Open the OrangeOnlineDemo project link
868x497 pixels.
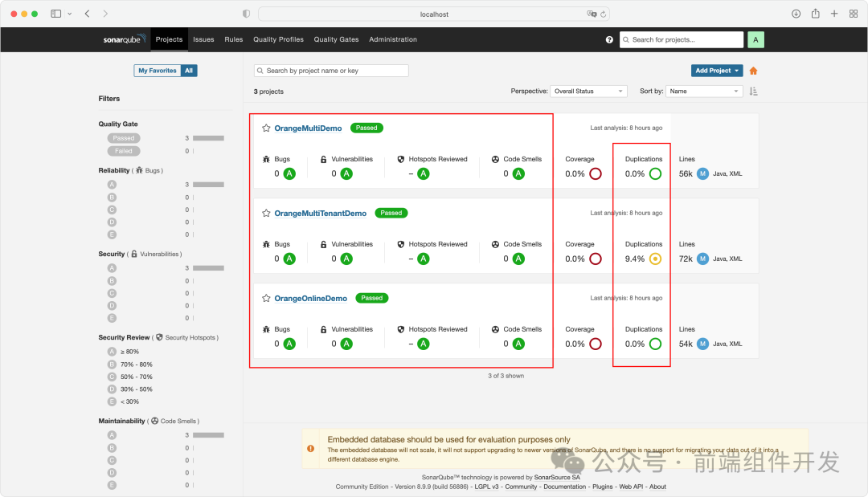(310, 299)
